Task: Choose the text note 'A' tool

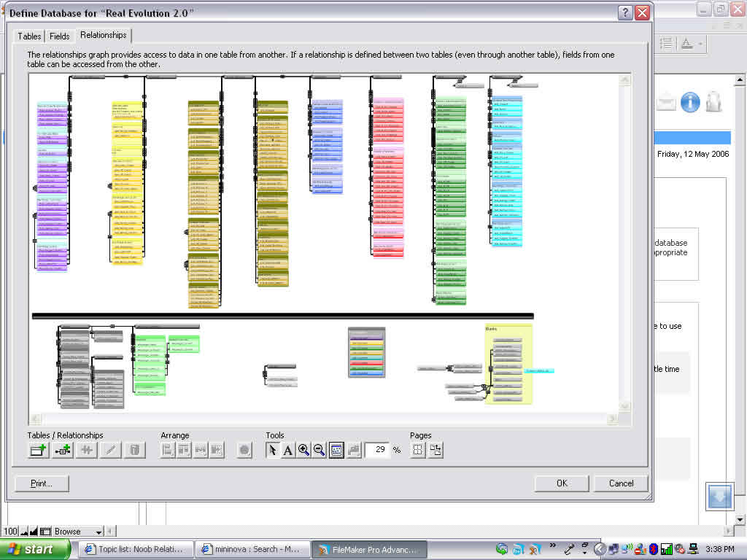Action: click(287, 449)
